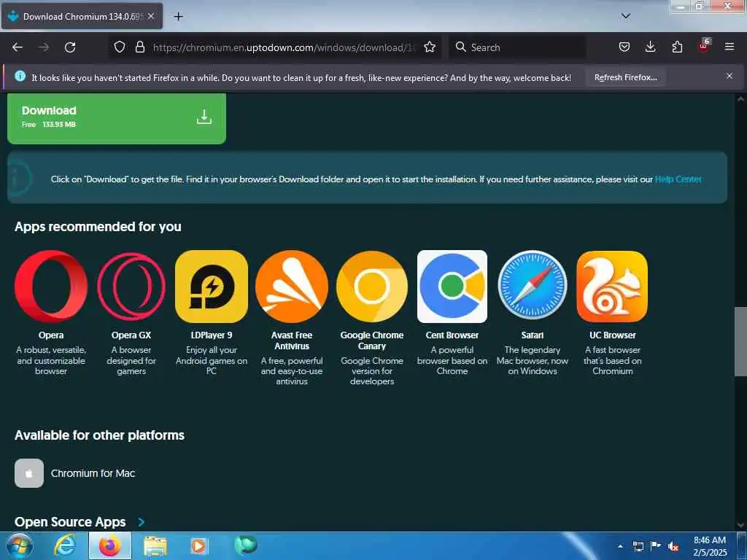
Task: Open the Opera app icon
Action: coord(51,287)
